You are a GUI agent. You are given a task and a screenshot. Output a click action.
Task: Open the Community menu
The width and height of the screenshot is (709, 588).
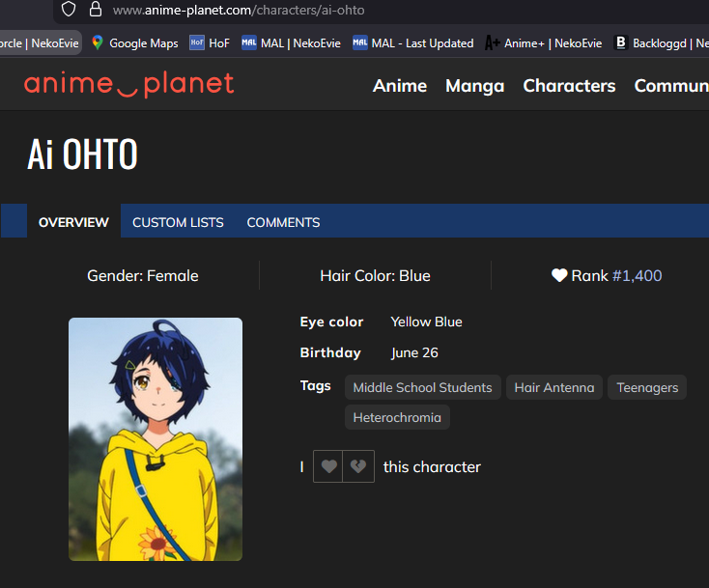tap(671, 86)
